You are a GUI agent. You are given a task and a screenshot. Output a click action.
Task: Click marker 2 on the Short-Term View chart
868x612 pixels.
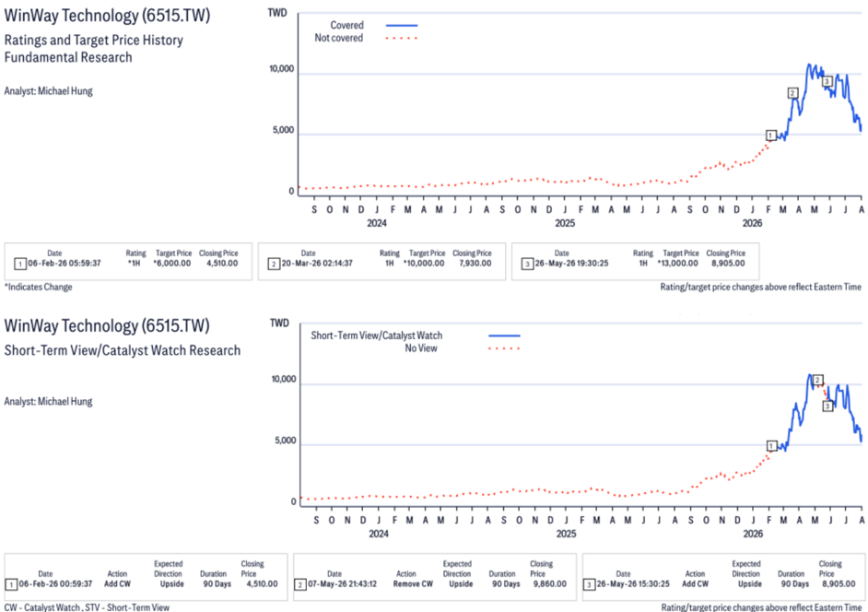pos(817,380)
